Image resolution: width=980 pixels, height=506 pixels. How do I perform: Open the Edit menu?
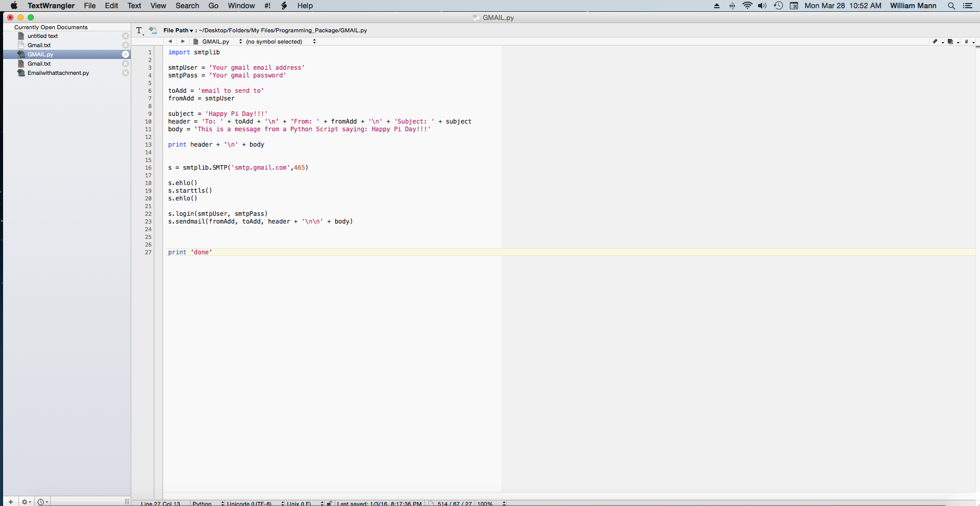click(111, 6)
